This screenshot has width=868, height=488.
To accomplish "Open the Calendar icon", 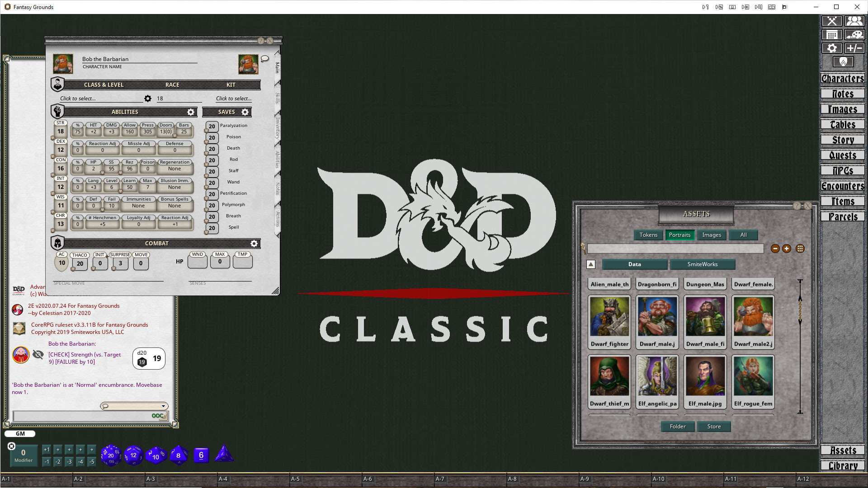I will (831, 34).
